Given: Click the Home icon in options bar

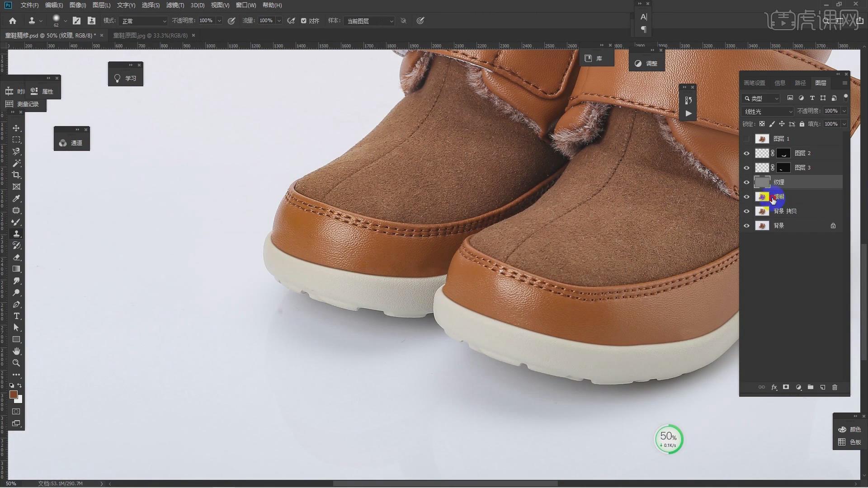Looking at the screenshot, I should pos(13,21).
